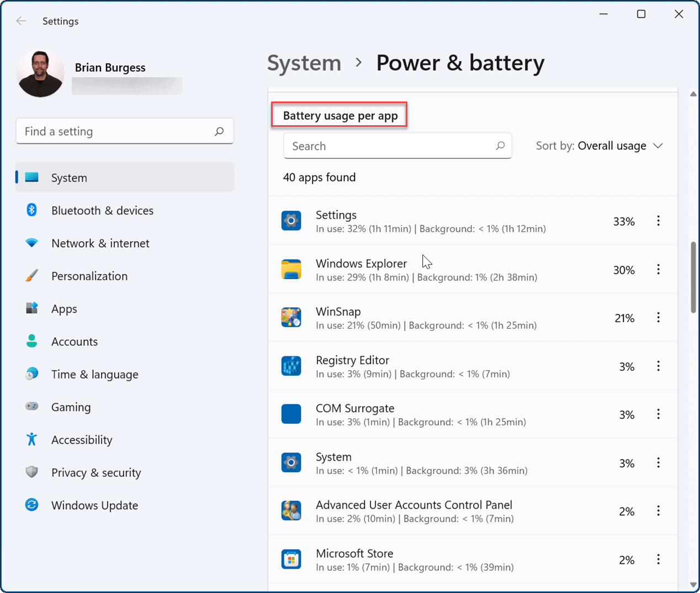Click the Gaming controller icon
The height and width of the screenshot is (593, 700).
pyautogui.click(x=32, y=406)
